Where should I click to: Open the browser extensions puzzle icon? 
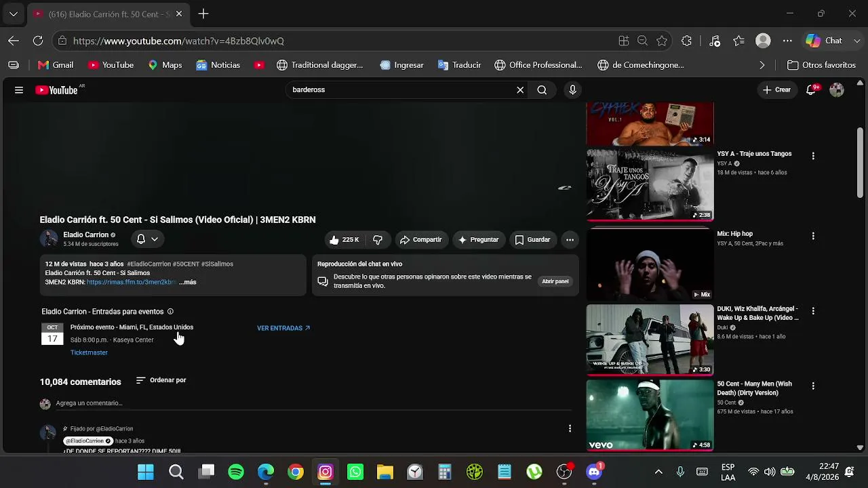pos(687,41)
